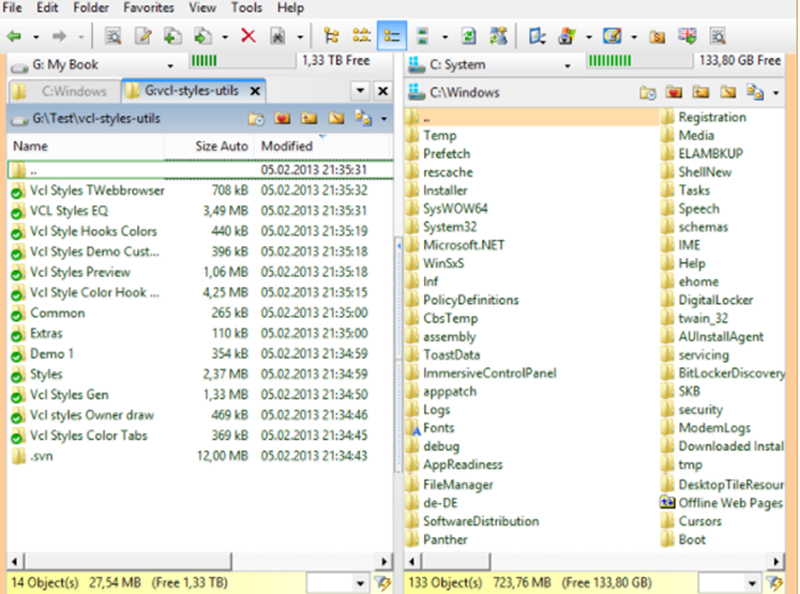The width and height of the screenshot is (800, 594).
Task: Open the C: System drive dropdown
Action: (568, 65)
